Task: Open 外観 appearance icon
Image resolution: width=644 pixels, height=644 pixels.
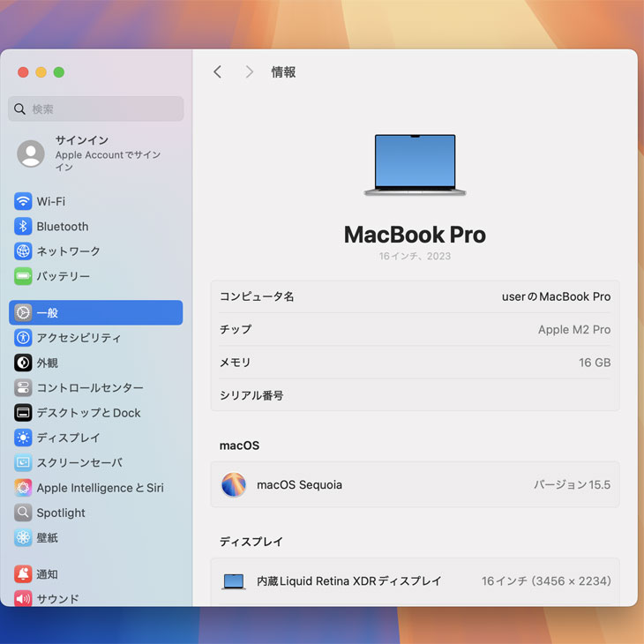Action: pos(23,363)
